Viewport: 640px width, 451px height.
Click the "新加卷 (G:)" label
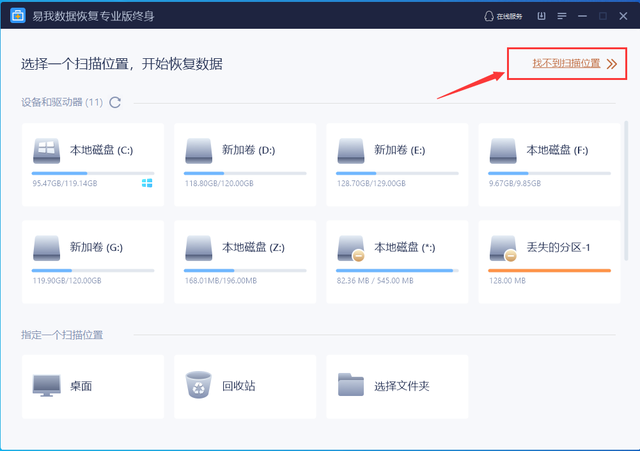96,247
